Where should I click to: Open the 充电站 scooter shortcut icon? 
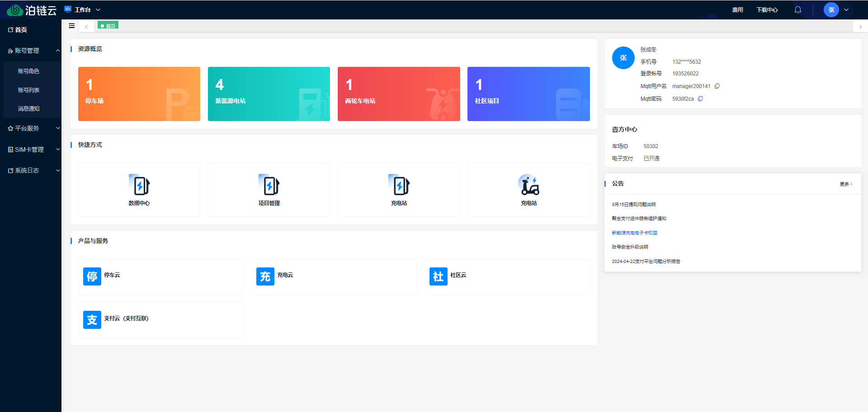point(529,184)
